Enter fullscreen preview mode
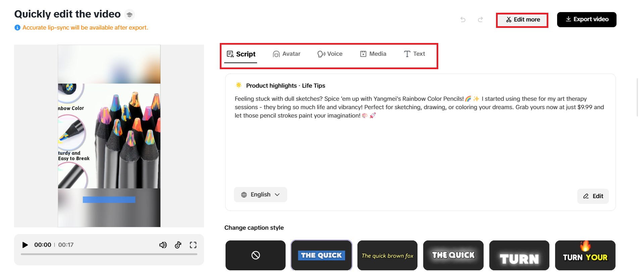The image size is (644, 272). click(x=193, y=245)
